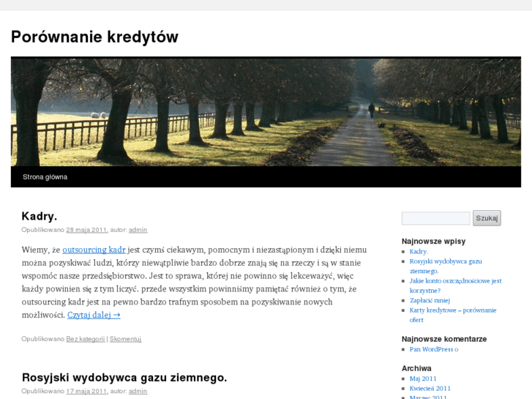Click Skomentuj to leave a comment
532x399 pixels.
click(x=126, y=339)
